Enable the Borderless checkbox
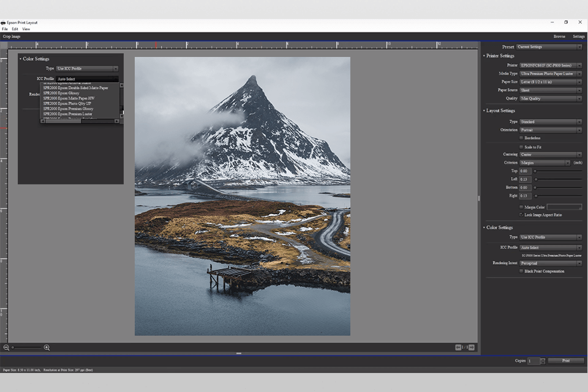This screenshot has height=392, width=588. point(521,138)
